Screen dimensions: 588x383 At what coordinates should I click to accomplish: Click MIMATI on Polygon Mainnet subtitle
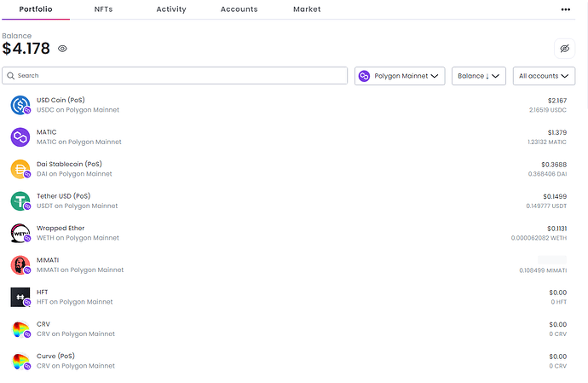80,270
